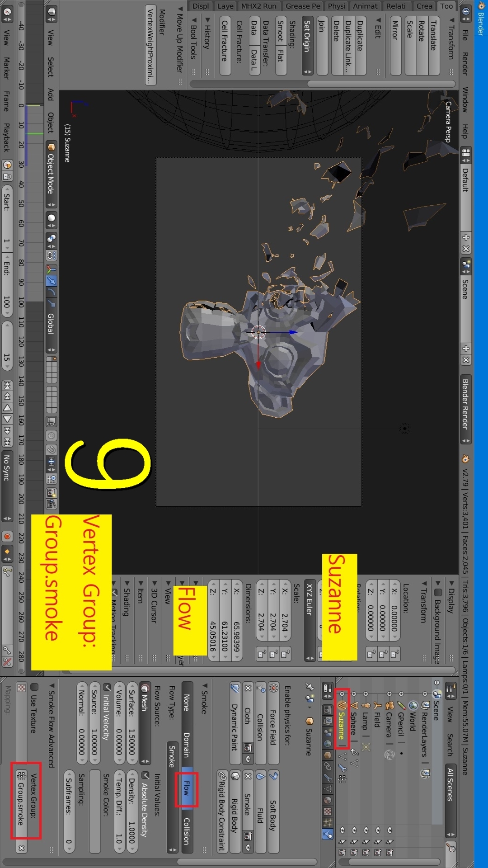Open the Global orientation dropdown
This screenshot has height=868, width=488.
pyautogui.click(x=51, y=330)
